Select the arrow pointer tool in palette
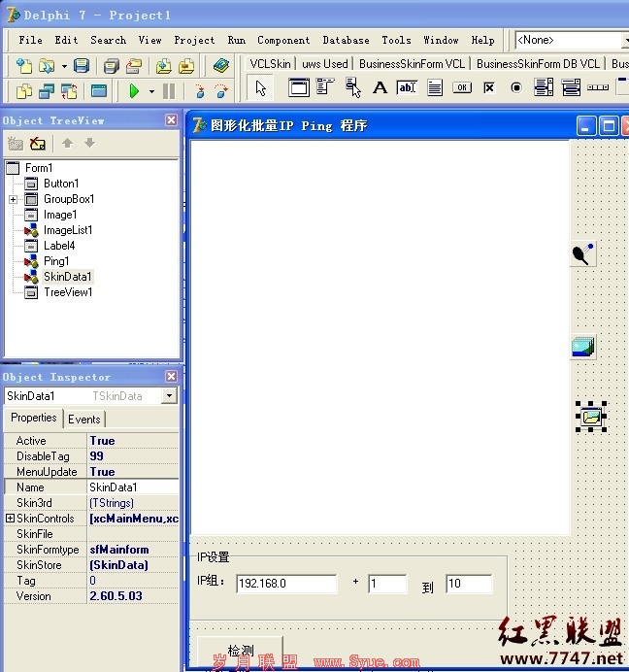 (260, 88)
